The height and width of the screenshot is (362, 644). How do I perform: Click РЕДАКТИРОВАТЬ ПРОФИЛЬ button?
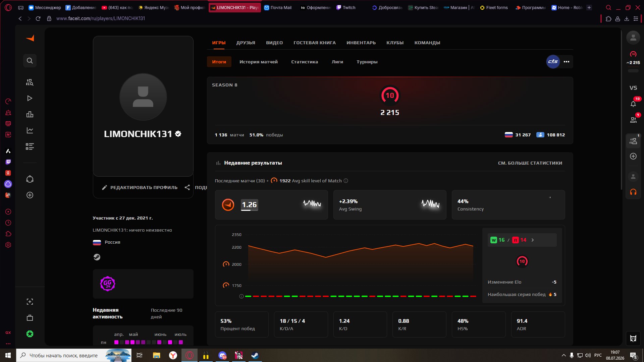(140, 187)
